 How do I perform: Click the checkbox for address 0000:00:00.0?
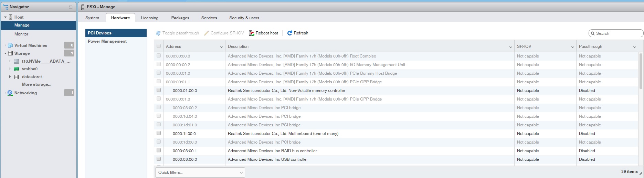coord(159,56)
